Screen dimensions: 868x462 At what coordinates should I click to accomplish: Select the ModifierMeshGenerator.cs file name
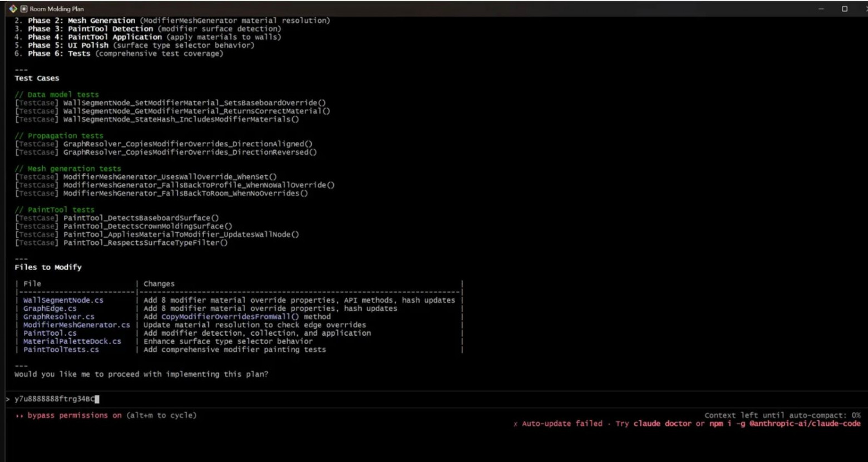click(x=77, y=325)
